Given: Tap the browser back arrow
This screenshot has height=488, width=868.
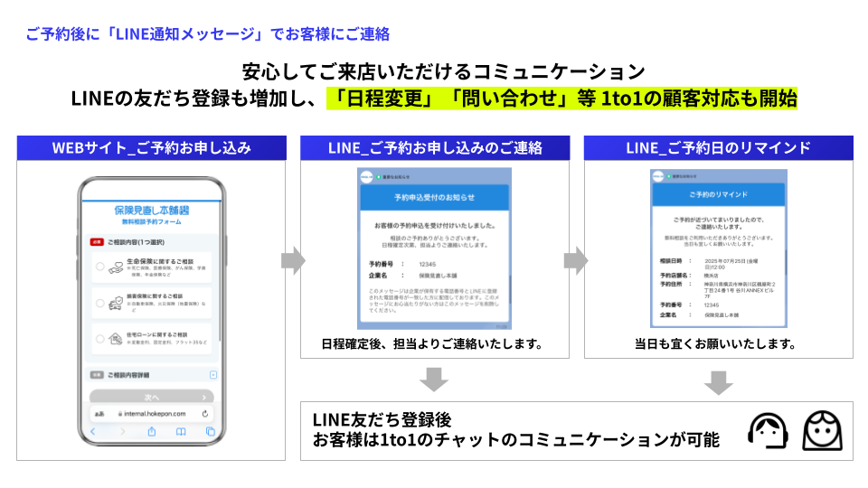Looking at the screenshot, I should [93, 432].
